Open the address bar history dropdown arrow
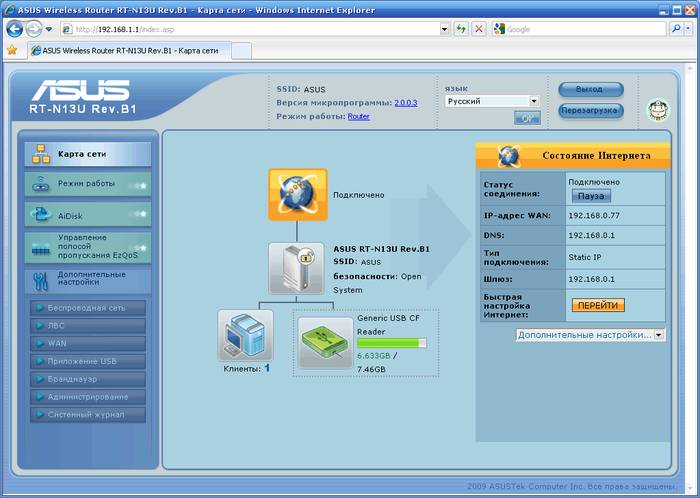 pos(445,29)
